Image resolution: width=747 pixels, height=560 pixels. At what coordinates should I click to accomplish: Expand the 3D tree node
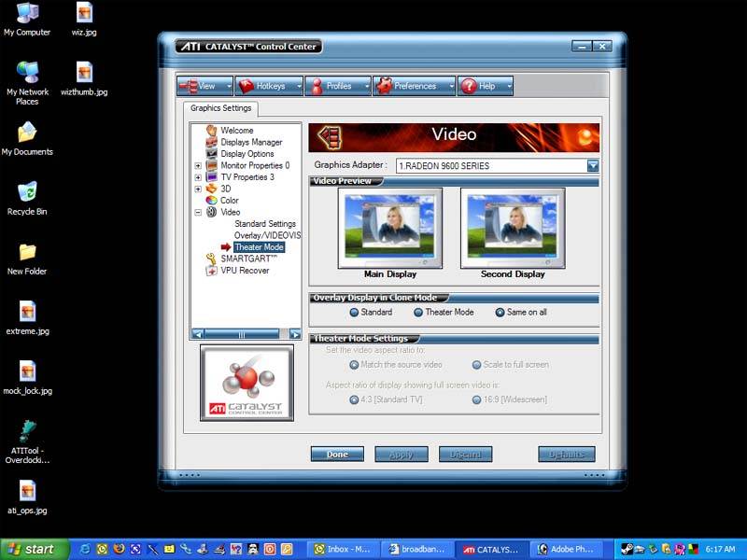click(x=198, y=189)
